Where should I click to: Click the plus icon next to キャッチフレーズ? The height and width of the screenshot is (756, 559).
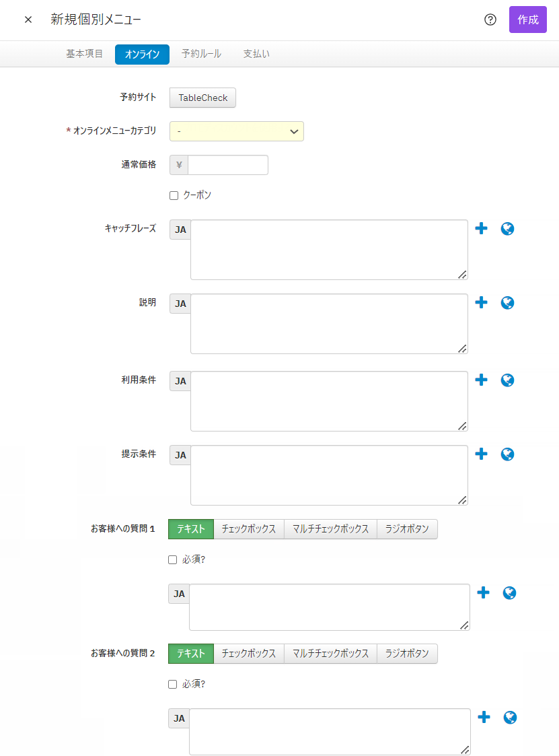[x=481, y=229]
